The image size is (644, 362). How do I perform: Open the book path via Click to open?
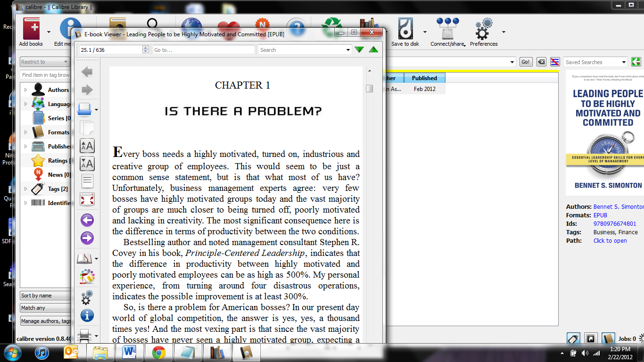click(610, 241)
